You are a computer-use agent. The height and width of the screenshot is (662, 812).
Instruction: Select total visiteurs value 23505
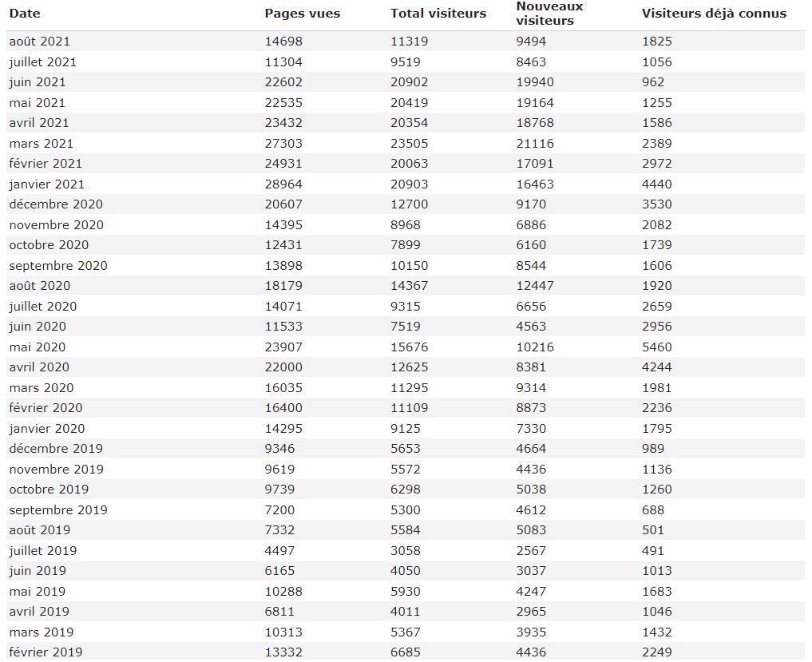tap(409, 144)
